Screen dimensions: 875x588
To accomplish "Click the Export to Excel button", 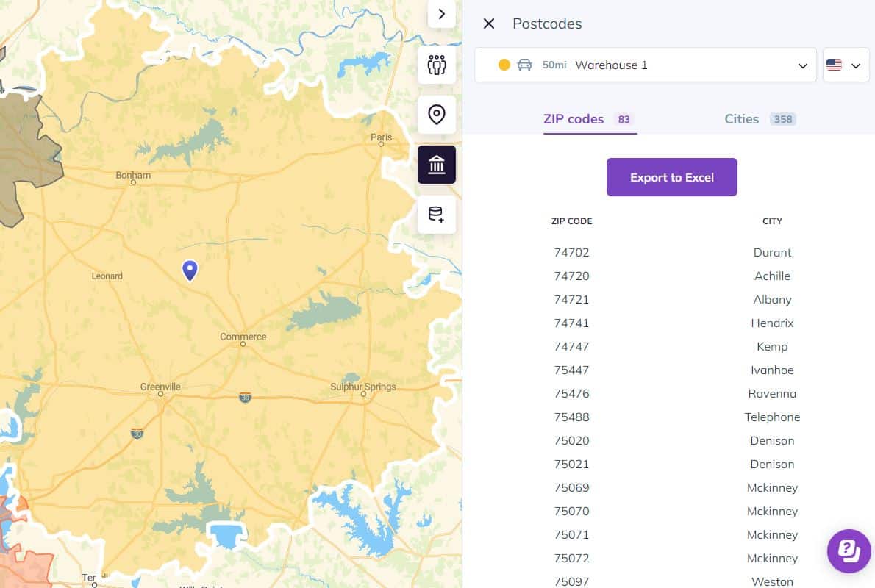I will [671, 177].
